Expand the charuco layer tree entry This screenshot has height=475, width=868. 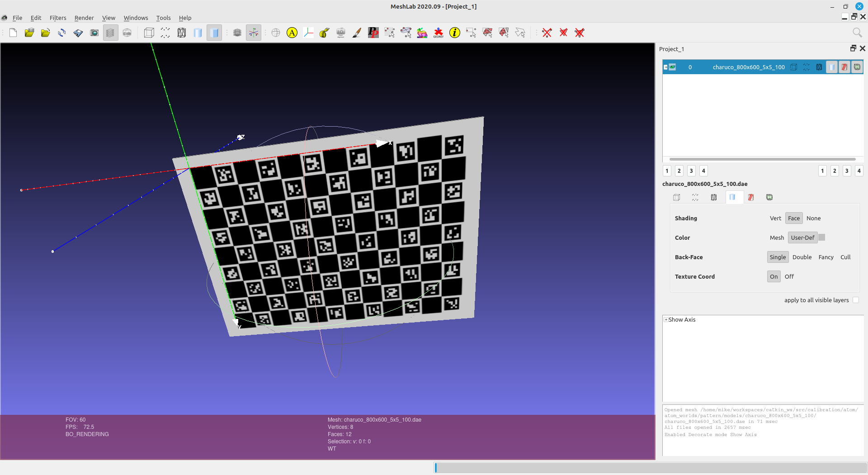pyautogui.click(x=665, y=67)
